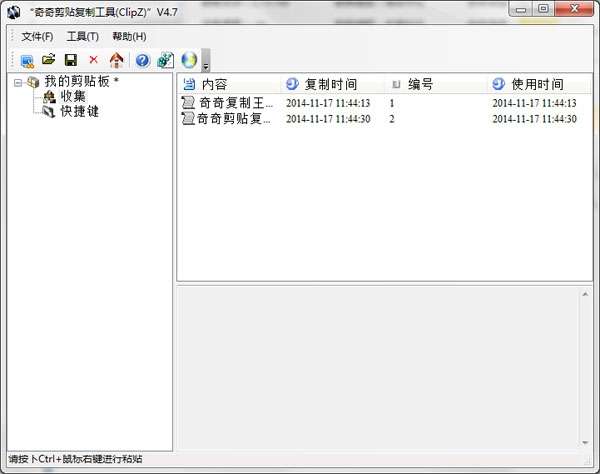Image resolution: width=600 pixels, height=474 pixels.
Task: Select the 收集 tree item
Action: (x=73, y=96)
